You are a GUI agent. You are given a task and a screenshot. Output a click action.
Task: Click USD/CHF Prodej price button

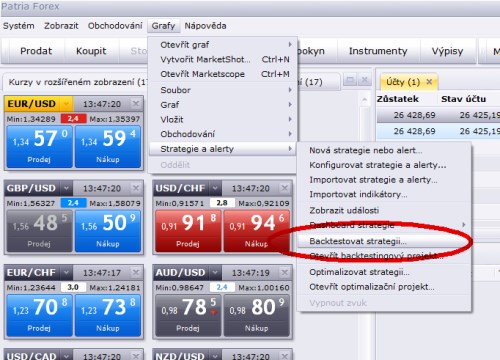click(188, 231)
